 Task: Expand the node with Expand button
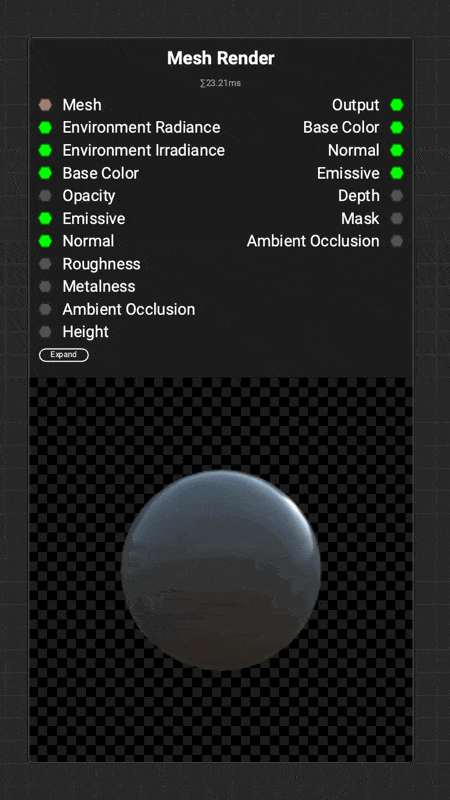pos(64,355)
